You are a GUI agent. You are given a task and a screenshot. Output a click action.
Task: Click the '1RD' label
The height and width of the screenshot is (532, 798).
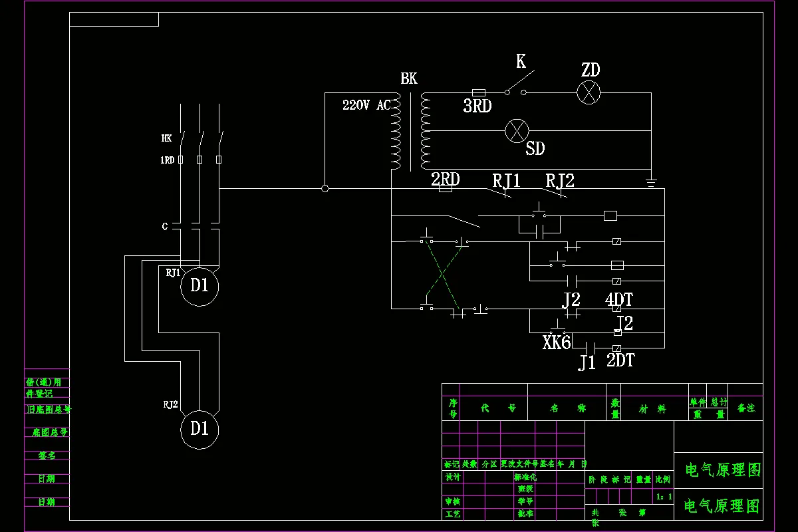coord(167,160)
